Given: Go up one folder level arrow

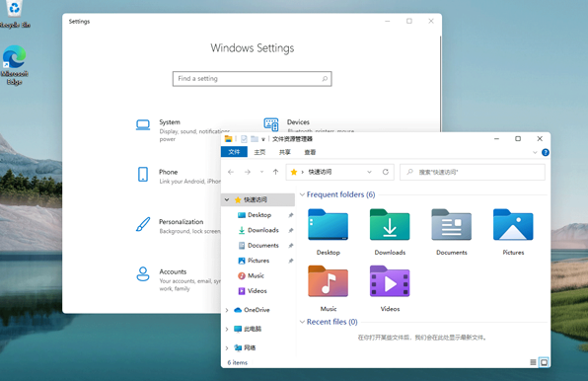Looking at the screenshot, I should click(275, 172).
